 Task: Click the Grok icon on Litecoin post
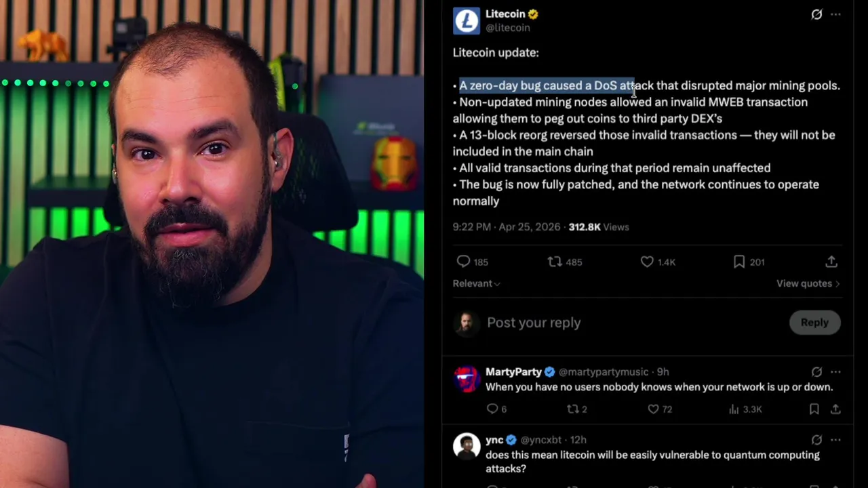pos(816,14)
